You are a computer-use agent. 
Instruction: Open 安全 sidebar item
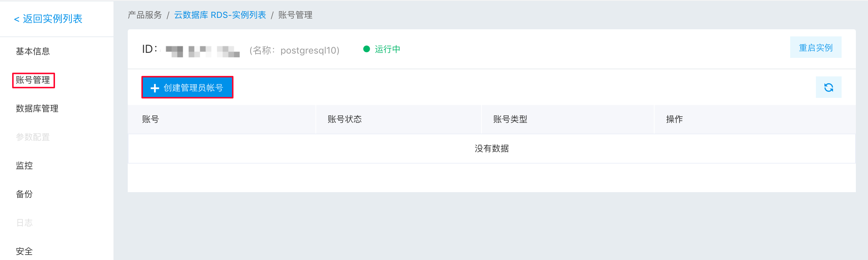pyautogui.click(x=24, y=251)
